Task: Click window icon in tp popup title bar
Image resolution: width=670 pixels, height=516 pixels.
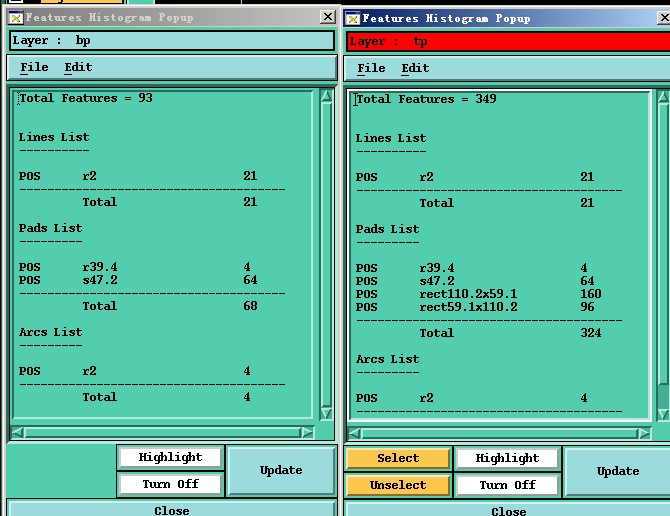Action: click(353, 18)
